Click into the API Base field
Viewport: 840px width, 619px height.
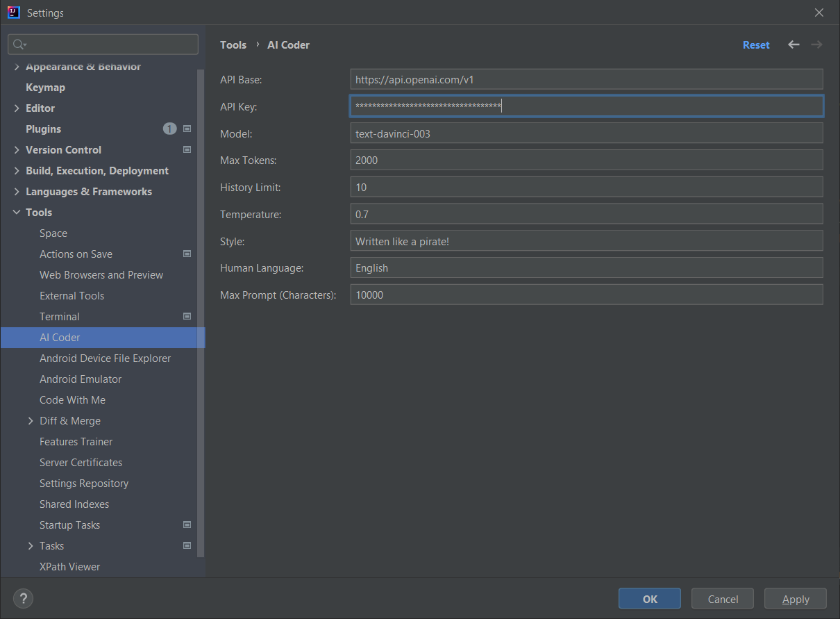587,79
